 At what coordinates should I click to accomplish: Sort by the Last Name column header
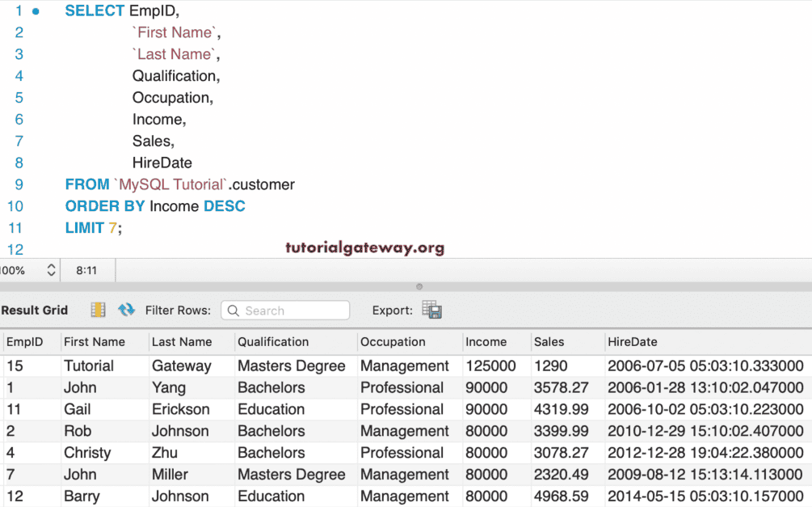tap(182, 341)
